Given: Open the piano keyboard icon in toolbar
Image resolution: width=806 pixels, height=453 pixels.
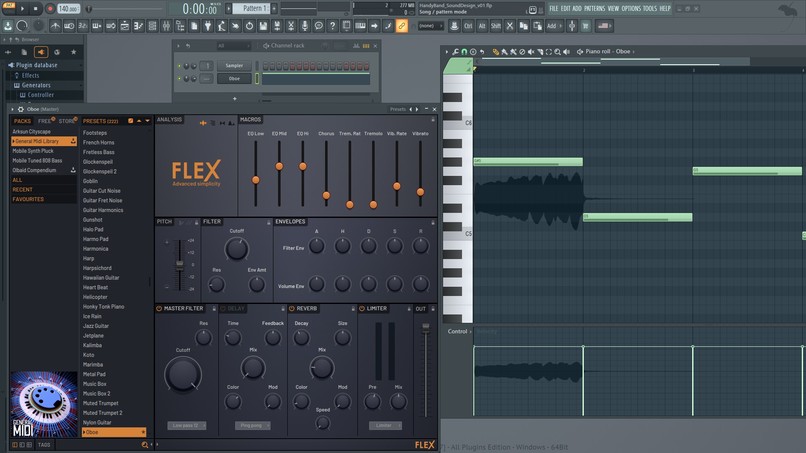Looking at the screenshot, I should click(360, 26).
